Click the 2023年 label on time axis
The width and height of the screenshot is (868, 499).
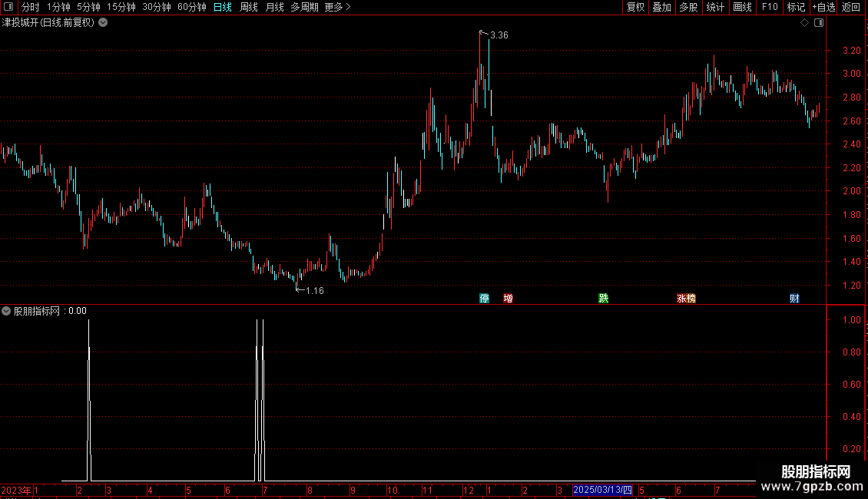[16, 490]
